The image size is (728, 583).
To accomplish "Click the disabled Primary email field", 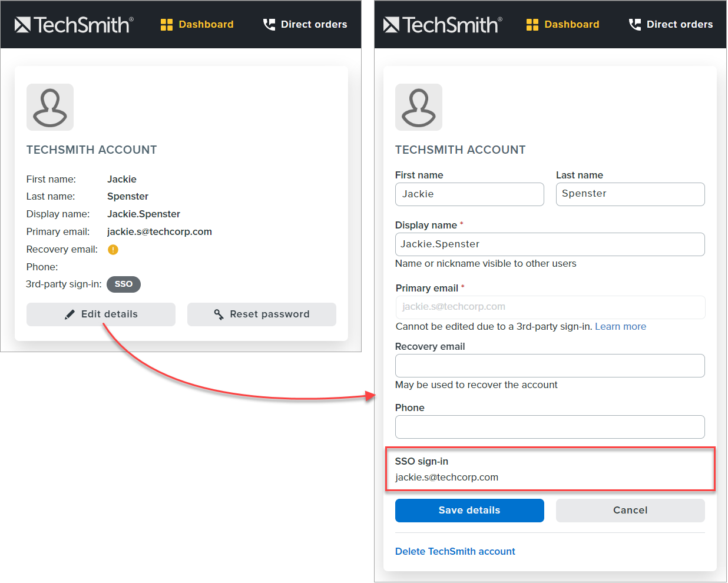I will click(550, 307).
